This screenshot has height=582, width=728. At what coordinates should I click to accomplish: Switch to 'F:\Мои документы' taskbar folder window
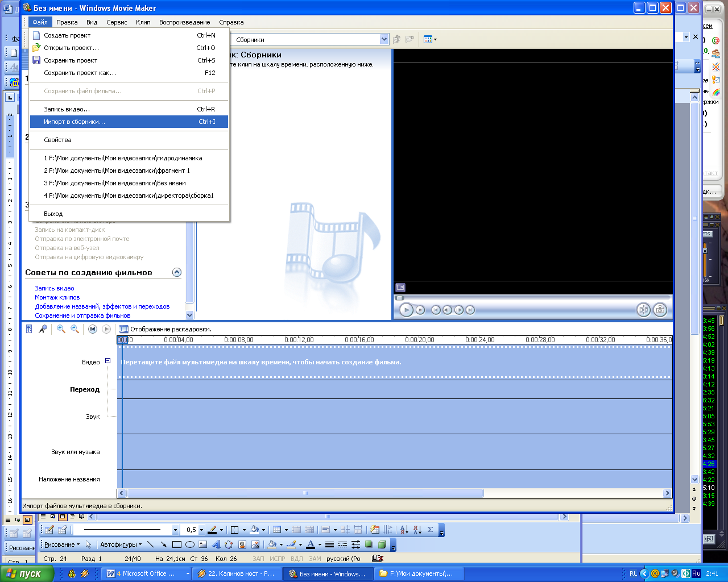point(418,573)
